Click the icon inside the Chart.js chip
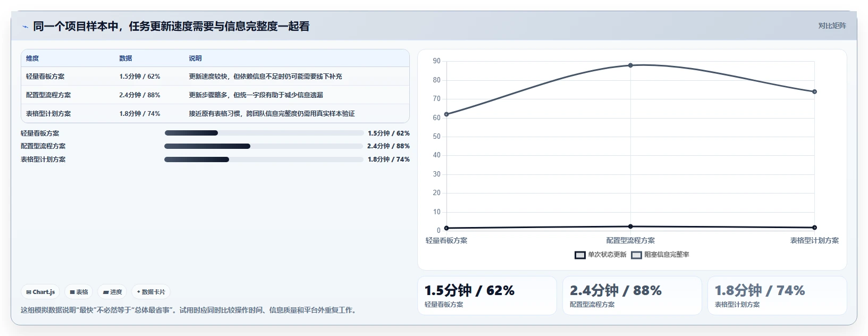The width and height of the screenshot is (868, 336). (29, 292)
